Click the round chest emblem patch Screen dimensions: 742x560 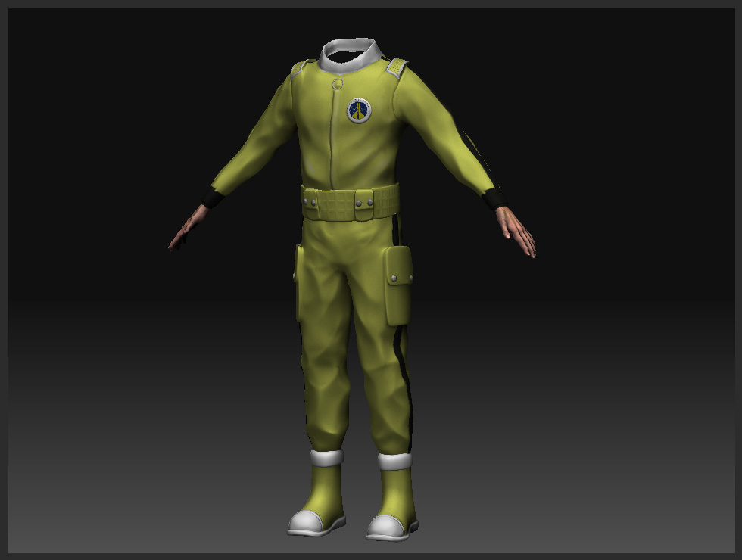pyautogui.click(x=359, y=110)
